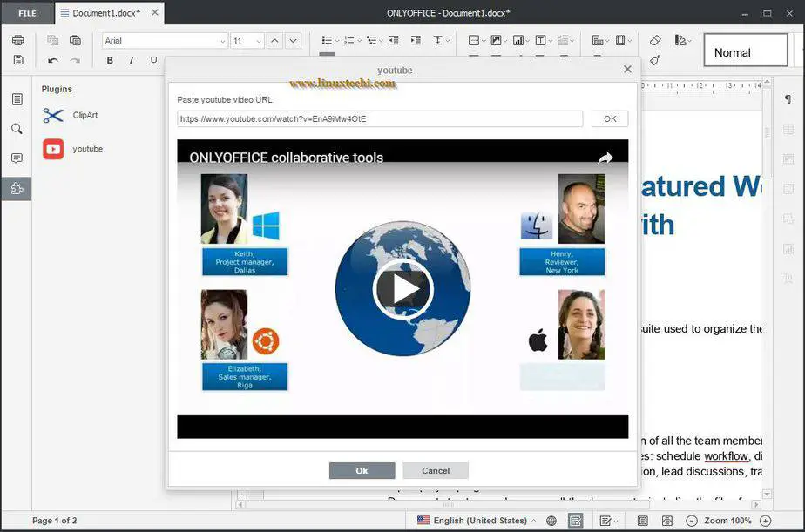Screen dimensions: 805x532
Task: Open the Search icon in left sidebar
Action: 17,129
